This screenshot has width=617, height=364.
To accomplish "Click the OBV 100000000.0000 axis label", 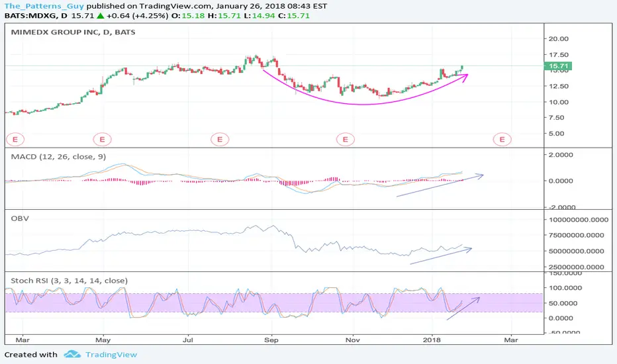I will 579,220.
